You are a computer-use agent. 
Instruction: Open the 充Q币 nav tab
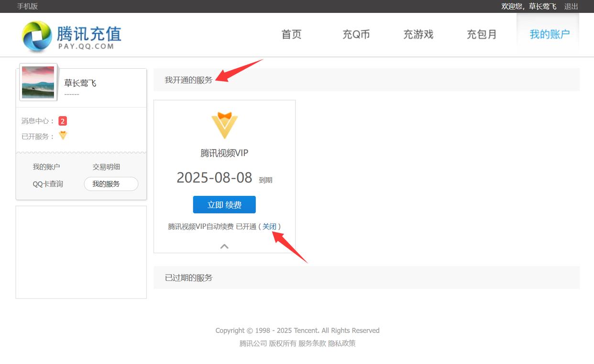coord(356,34)
